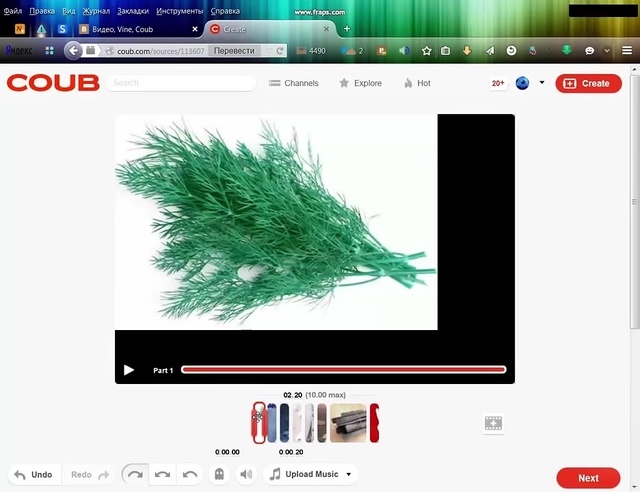Click the red Part 1 progress bar
The image size is (640, 492).
(x=343, y=370)
